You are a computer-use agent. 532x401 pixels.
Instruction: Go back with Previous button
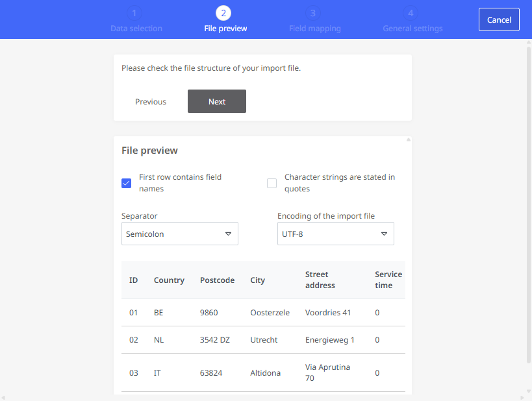click(x=151, y=102)
